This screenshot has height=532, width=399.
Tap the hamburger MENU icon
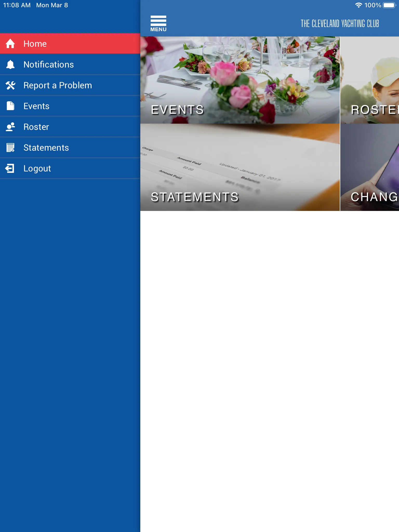point(158,24)
